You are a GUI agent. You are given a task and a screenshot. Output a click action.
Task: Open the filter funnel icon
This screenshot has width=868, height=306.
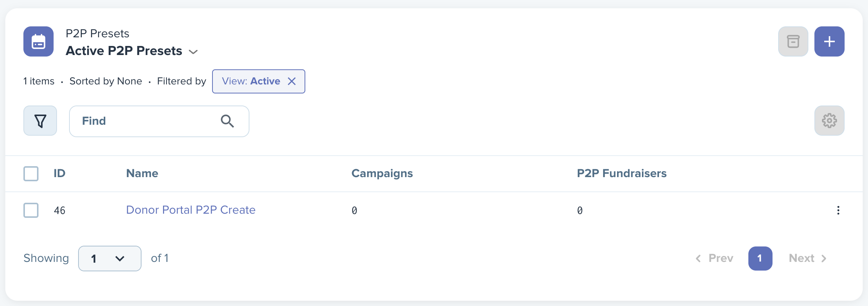pyautogui.click(x=40, y=121)
